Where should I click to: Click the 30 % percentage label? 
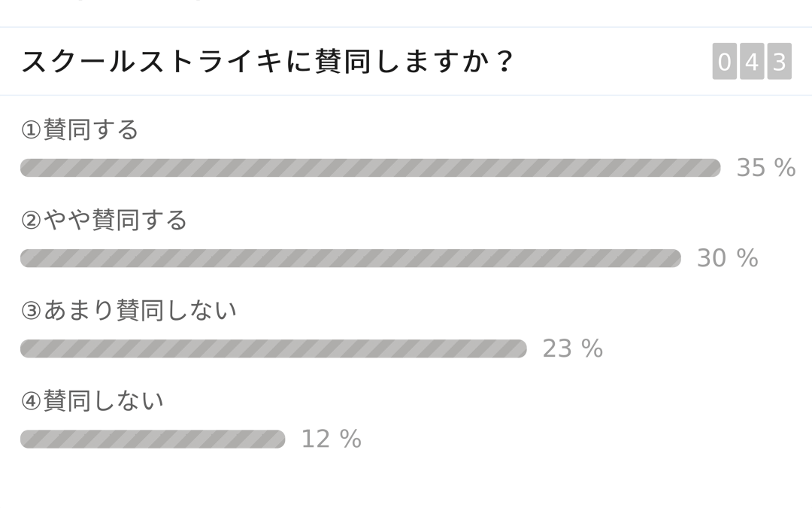click(x=728, y=258)
